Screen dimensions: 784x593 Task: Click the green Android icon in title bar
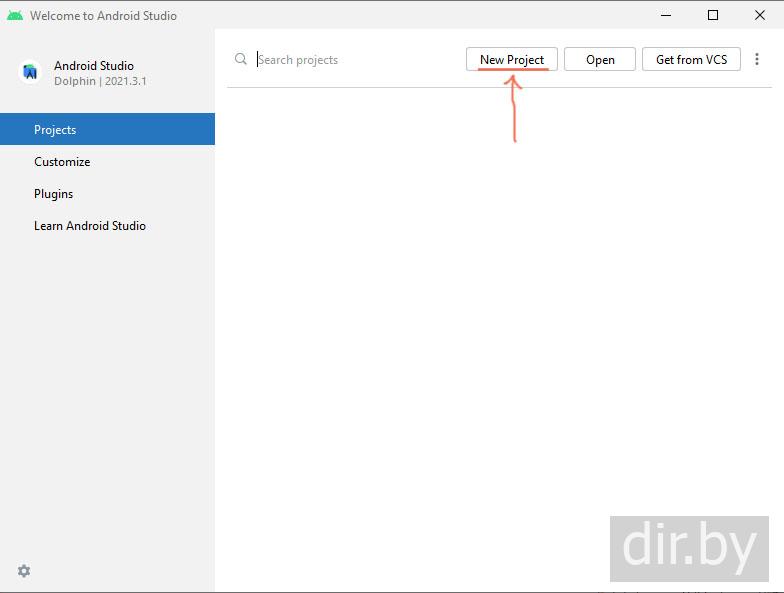pos(14,15)
